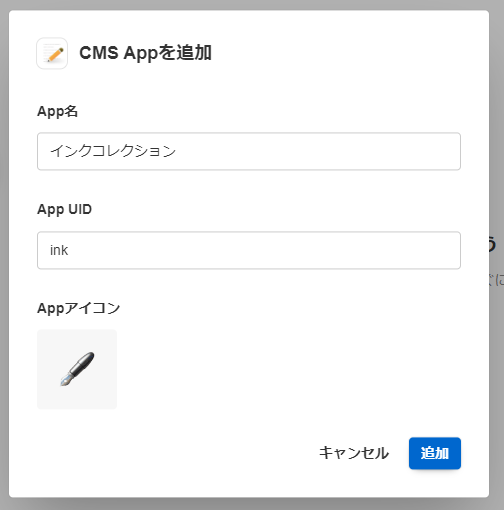Click the 追加 button
This screenshot has height=510, width=504.
(x=435, y=453)
